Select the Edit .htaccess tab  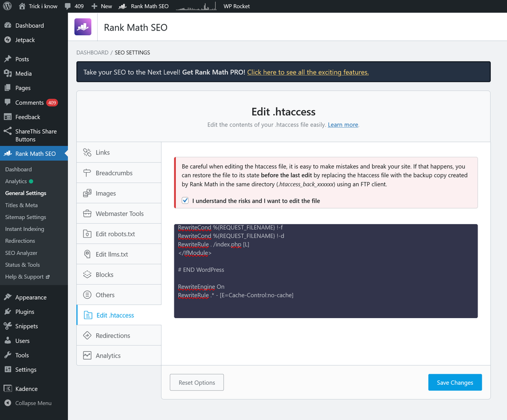coord(119,315)
